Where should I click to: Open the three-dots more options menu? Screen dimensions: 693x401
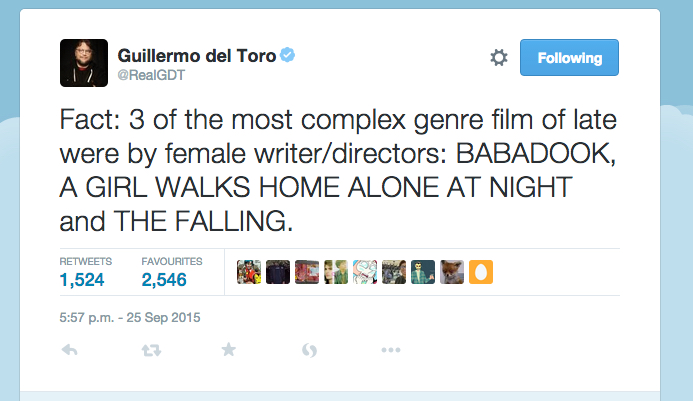391,350
